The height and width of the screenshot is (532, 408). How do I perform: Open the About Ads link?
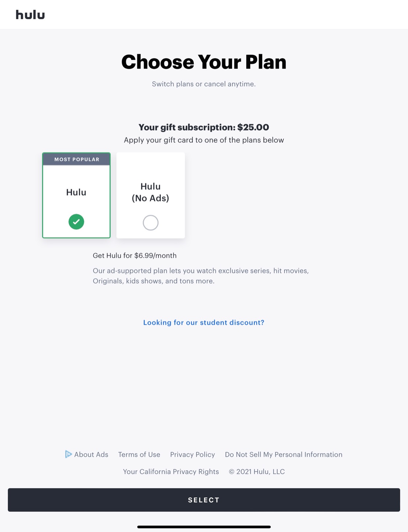(x=91, y=454)
